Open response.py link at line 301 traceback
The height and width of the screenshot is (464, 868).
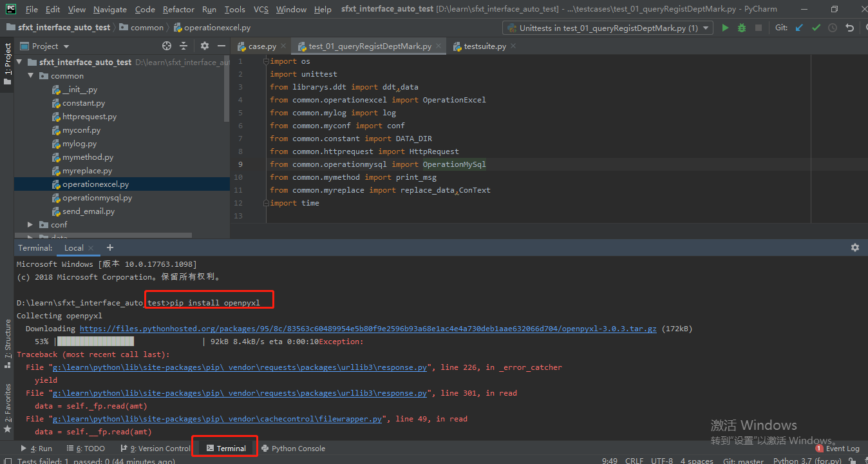pyautogui.click(x=240, y=393)
